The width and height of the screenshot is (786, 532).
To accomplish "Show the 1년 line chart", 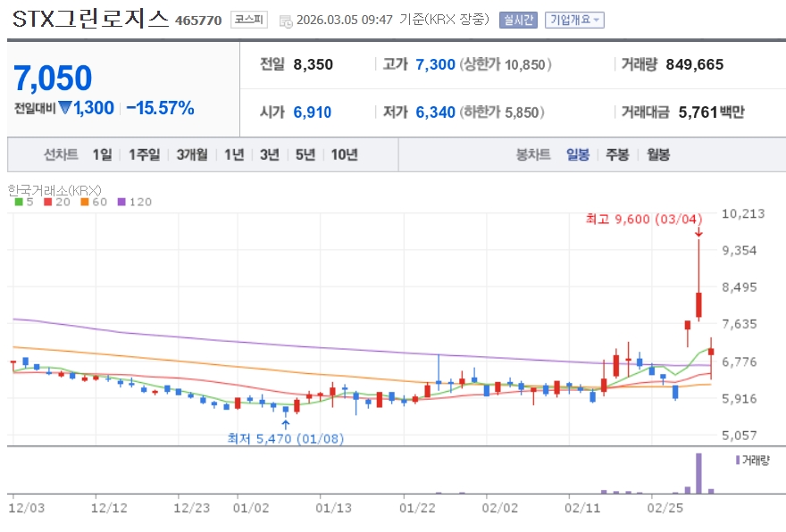I will 234,154.
